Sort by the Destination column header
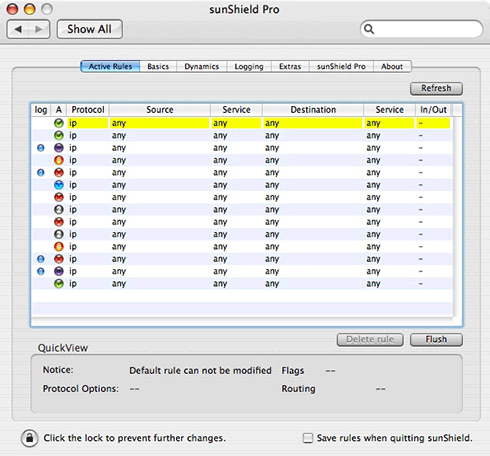This screenshot has width=490, height=456. tap(313, 110)
